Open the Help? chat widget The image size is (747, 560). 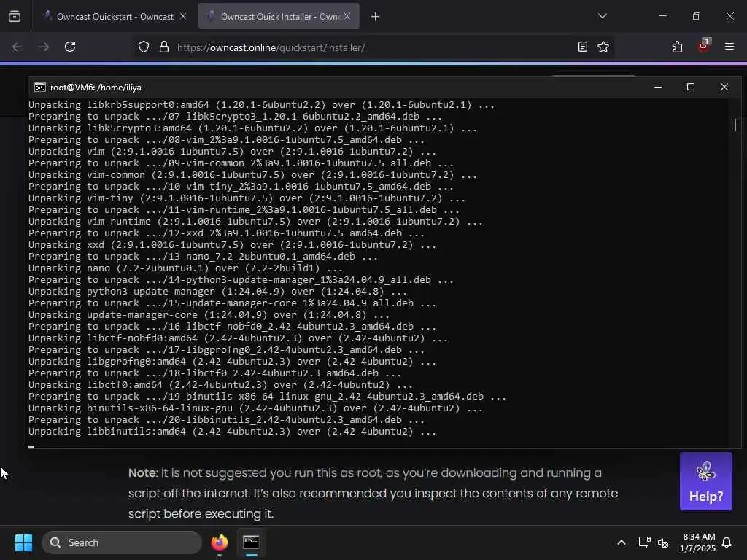pyautogui.click(x=706, y=481)
